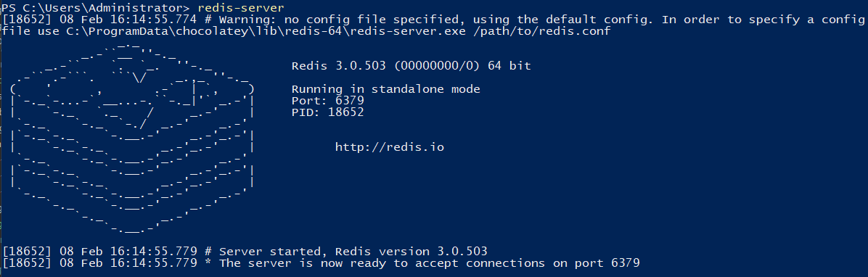Click the Running in standalone mode text
The height and width of the screenshot is (277, 868).
tap(386, 89)
